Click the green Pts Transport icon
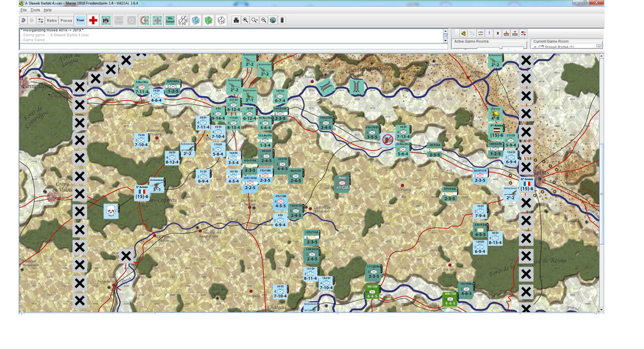Screen dimensions: 644x349 [170, 21]
